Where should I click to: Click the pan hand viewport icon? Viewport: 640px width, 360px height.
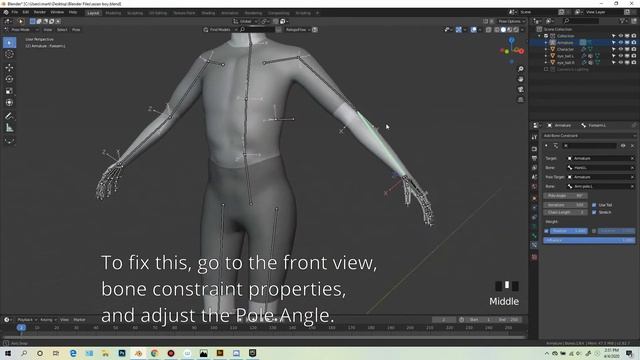520,79
